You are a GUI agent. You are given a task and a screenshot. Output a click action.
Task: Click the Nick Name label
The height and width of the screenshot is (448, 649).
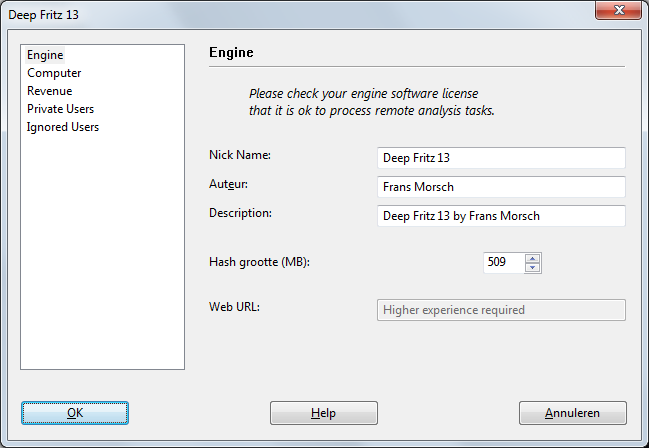240,155
